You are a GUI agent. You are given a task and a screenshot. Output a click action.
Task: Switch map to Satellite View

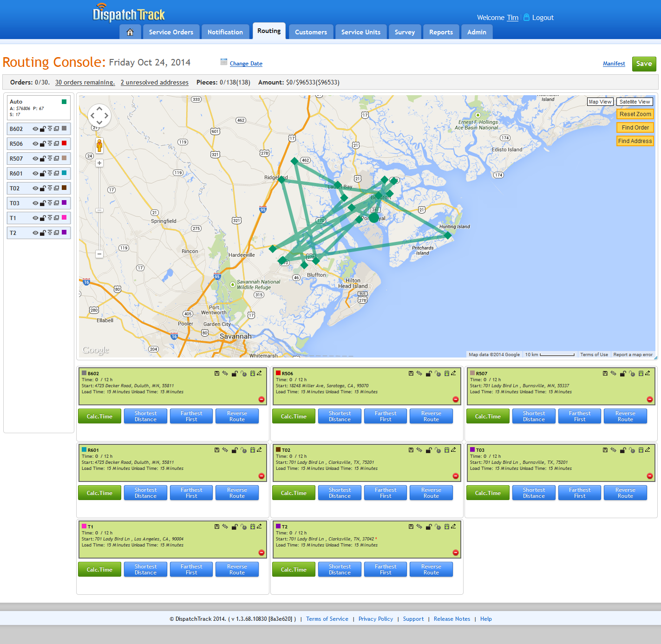click(x=635, y=102)
